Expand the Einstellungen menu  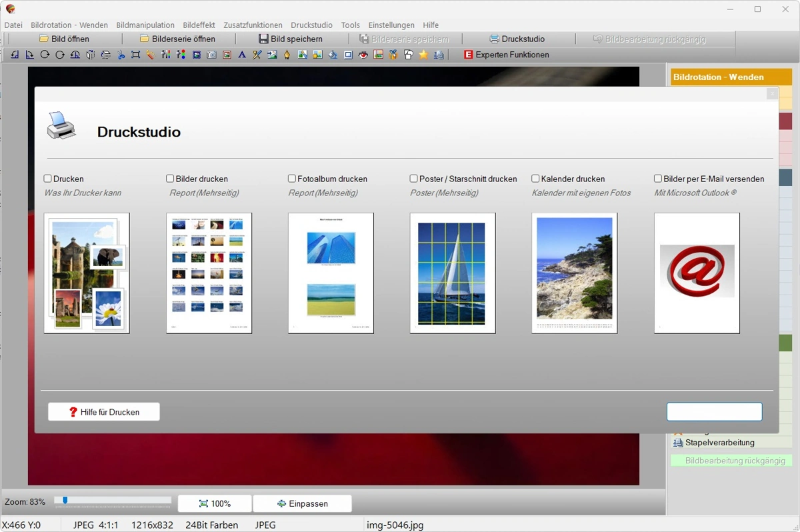click(x=391, y=25)
